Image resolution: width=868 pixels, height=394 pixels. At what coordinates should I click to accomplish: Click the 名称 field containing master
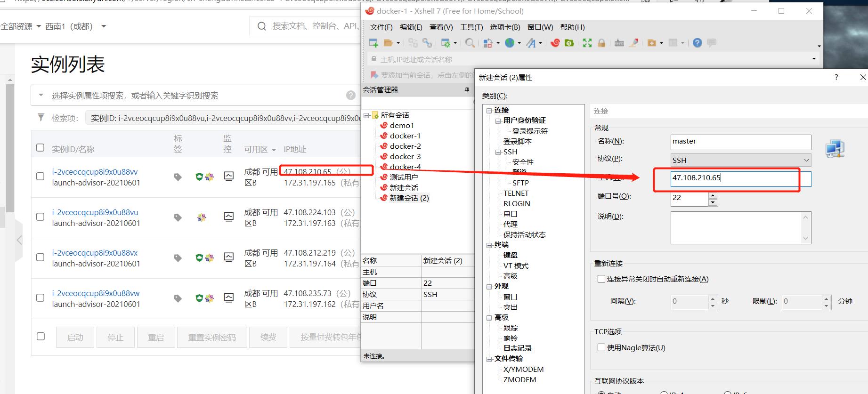(741, 142)
